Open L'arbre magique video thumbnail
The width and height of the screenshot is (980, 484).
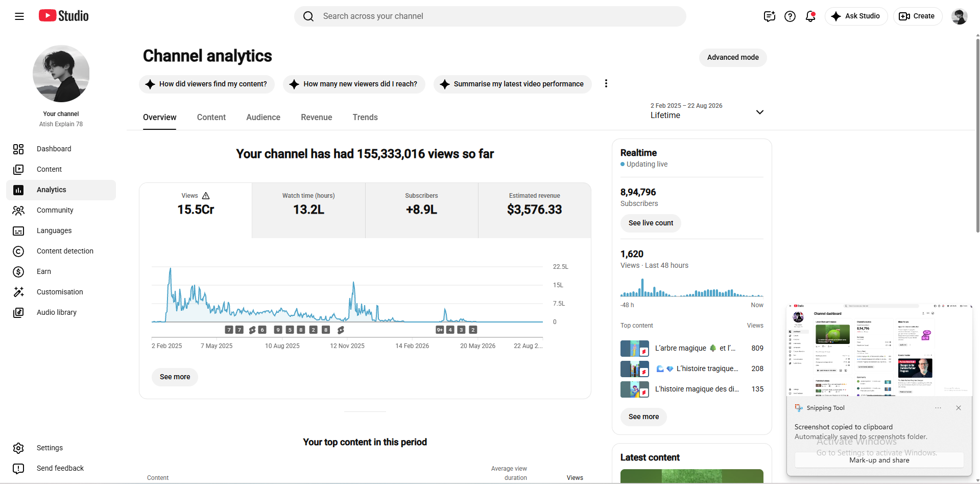tap(635, 349)
